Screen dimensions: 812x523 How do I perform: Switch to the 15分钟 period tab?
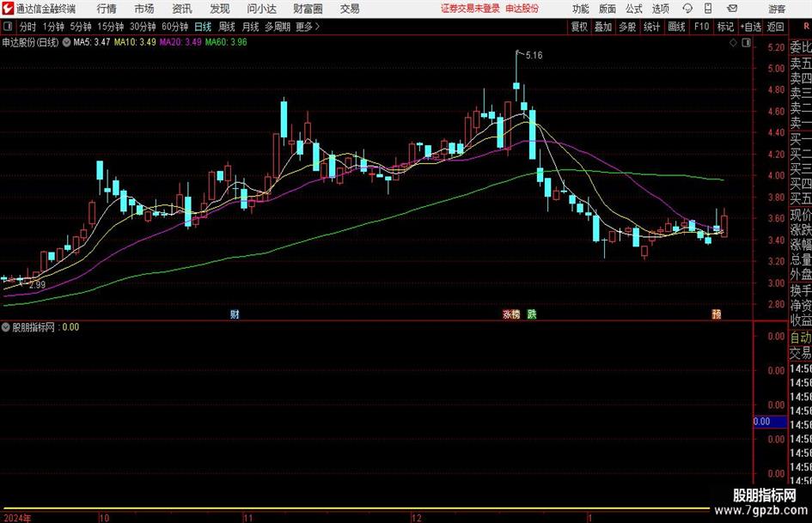pyautogui.click(x=111, y=27)
